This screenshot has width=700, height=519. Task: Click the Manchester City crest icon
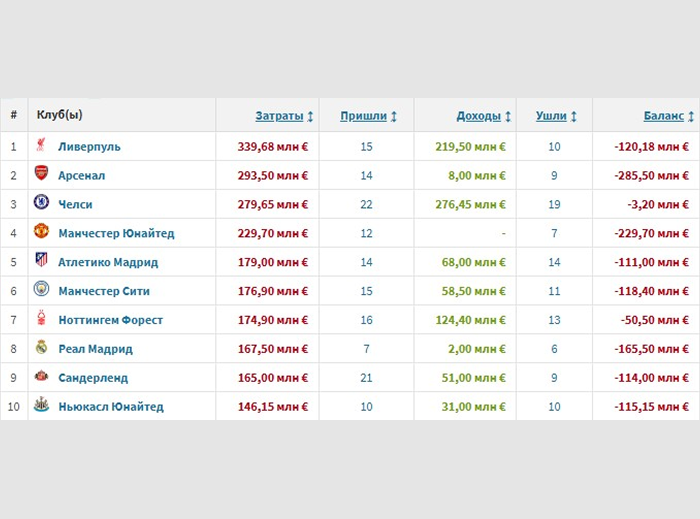[41, 291]
